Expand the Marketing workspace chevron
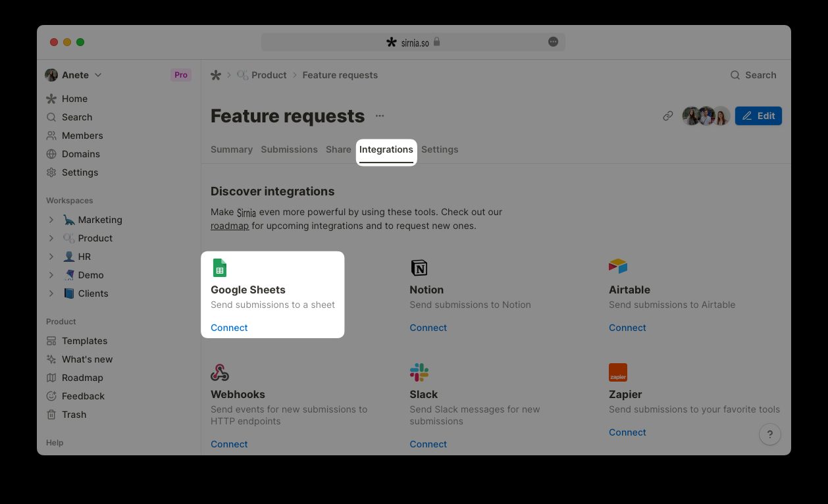828x504 pixels. coord(51,220)
